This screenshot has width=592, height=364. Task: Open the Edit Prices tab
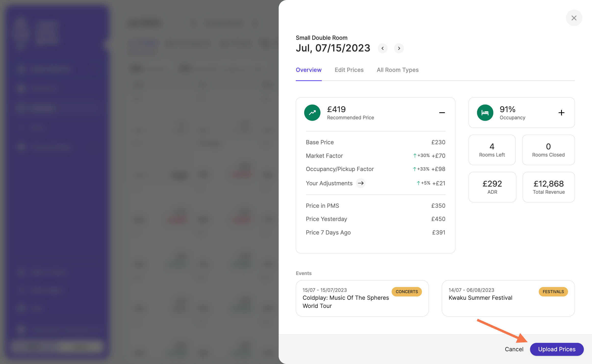pos(349,70)
